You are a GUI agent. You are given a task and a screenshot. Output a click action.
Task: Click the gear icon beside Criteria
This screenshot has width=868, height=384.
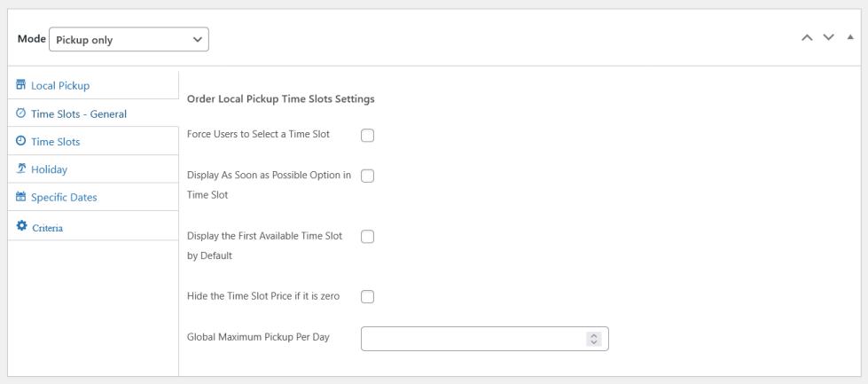click(x=21, y=226)
